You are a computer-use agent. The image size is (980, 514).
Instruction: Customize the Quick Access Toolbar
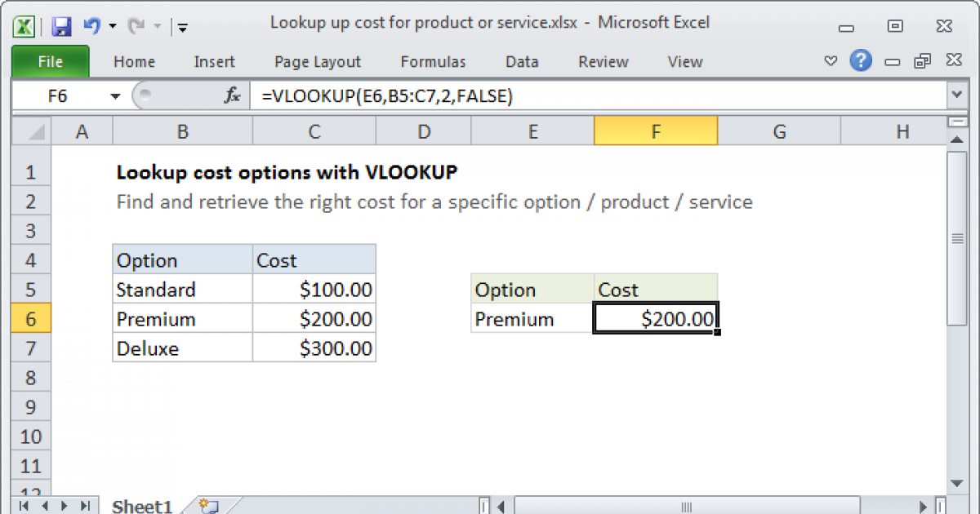181,27
